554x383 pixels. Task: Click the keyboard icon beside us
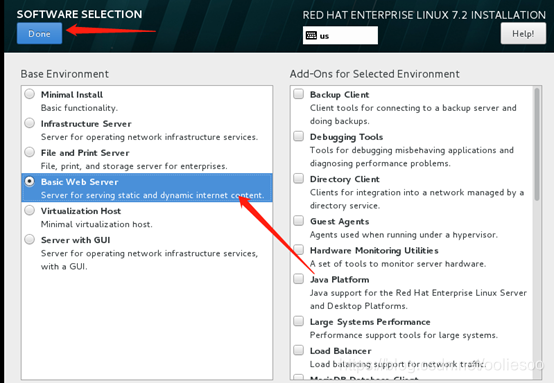311,35
